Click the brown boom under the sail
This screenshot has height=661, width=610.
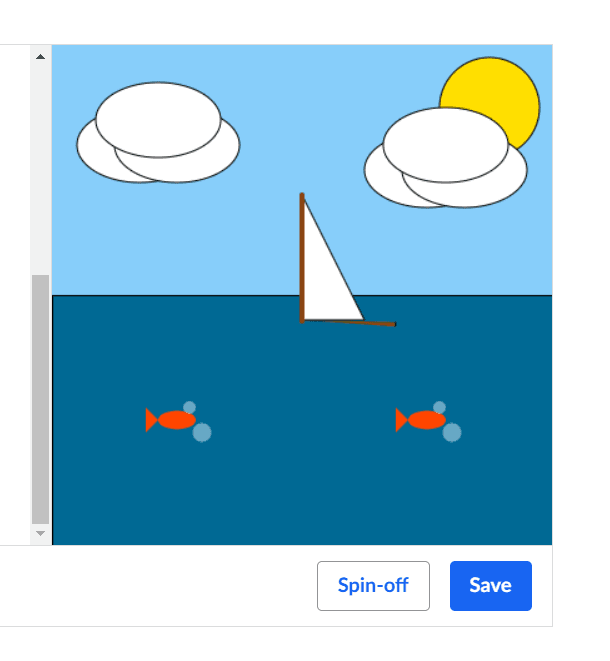[350, 323]
